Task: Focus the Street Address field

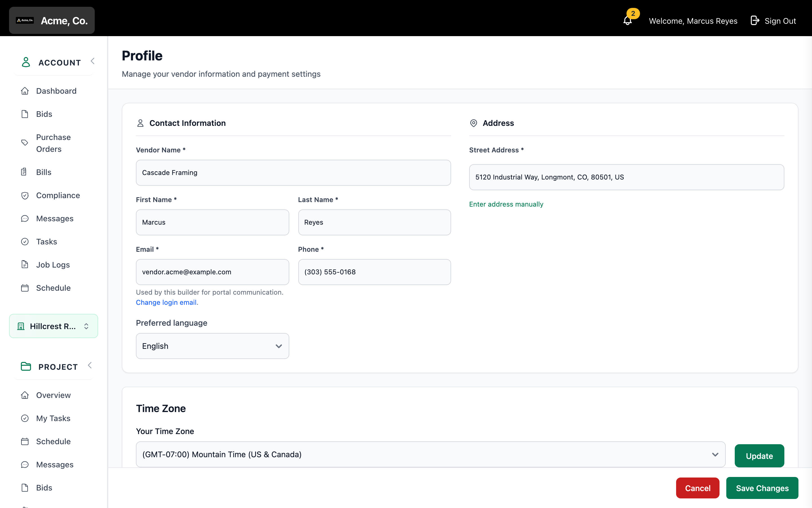Action: [x=626, y=177]
